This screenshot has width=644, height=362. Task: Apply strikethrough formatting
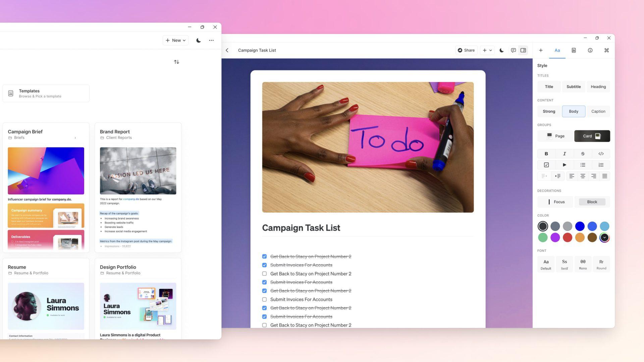click(x=583, y=154)
